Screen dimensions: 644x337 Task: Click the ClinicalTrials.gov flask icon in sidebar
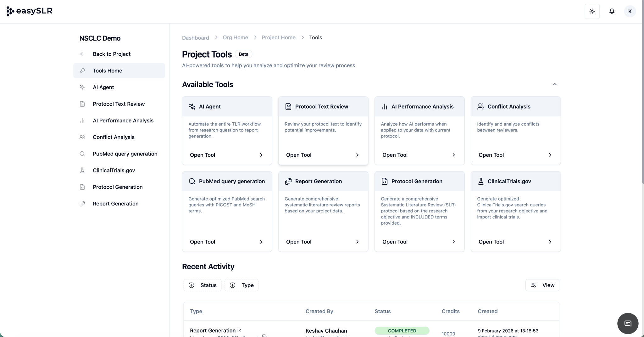(x=82, y=170)
